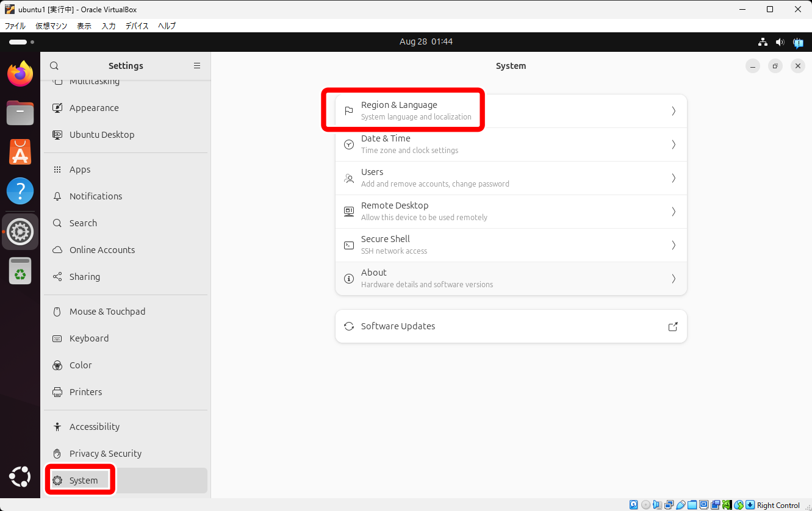Click the Users people icon
Screen dimensions: 812x511
tap(349, 178)
